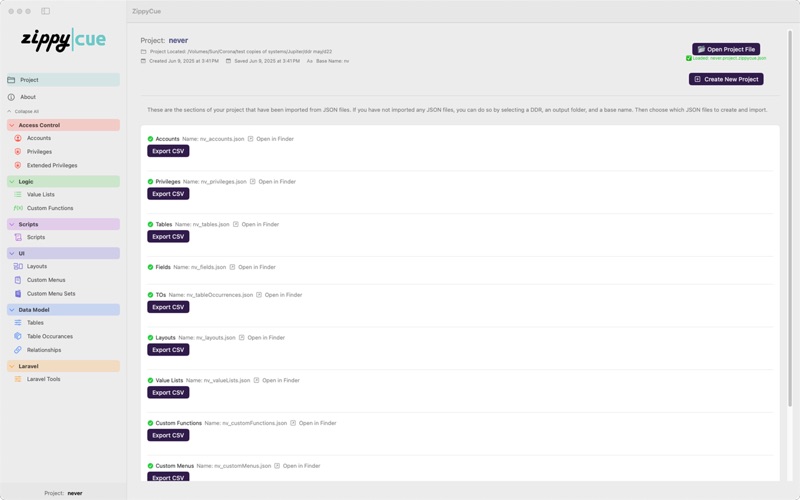Click 'Created Jun 9, 2025 at 3:41PM' text

click(184, 61)
